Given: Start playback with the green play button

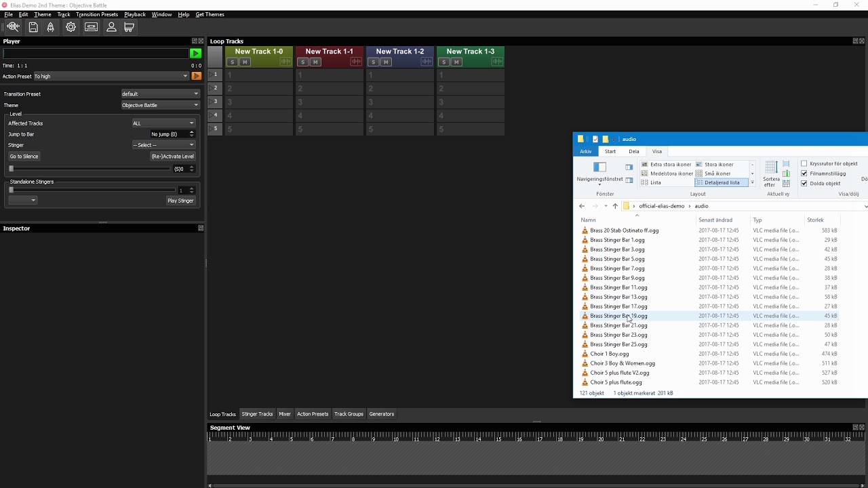Looking at the screenshot, I should click(x=195, y=54).
